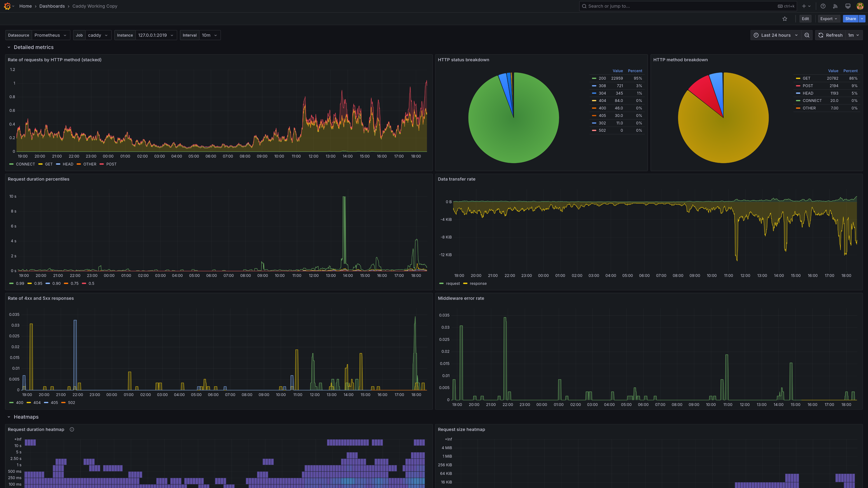This screenshot has width=868, height=488.
Task: Click the 404 legend color swatch
Action: pyautogui.click(x=29, y=402)
